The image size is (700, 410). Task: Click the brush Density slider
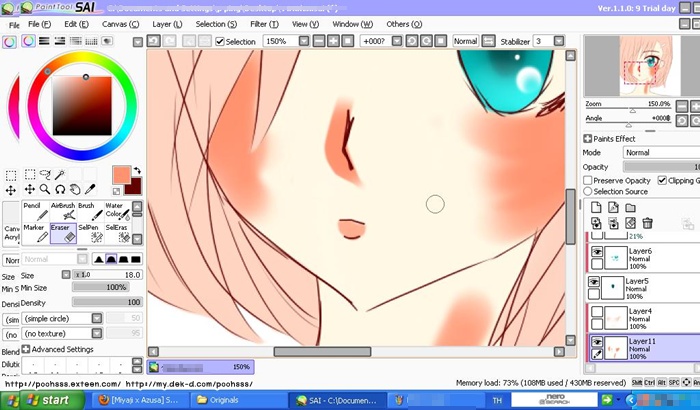[107, 302]
